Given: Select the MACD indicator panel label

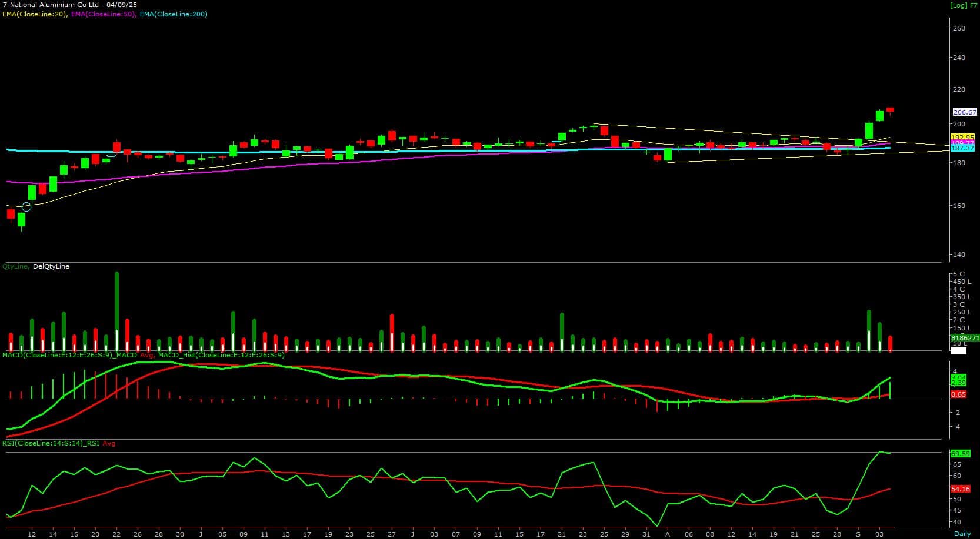Looking at the screenshot, I should tap(69, 355).
